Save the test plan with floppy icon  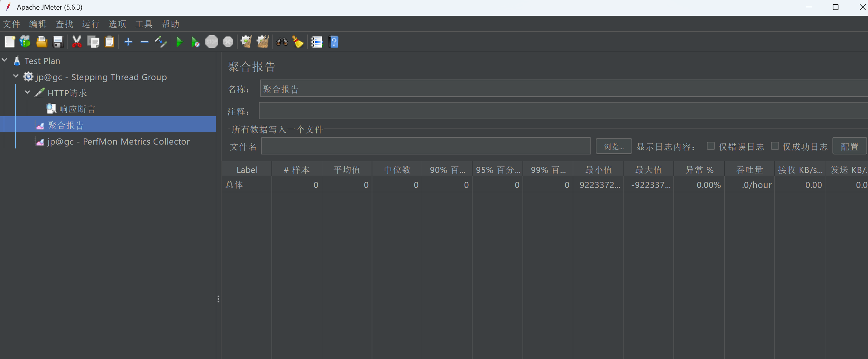[58, 42]
